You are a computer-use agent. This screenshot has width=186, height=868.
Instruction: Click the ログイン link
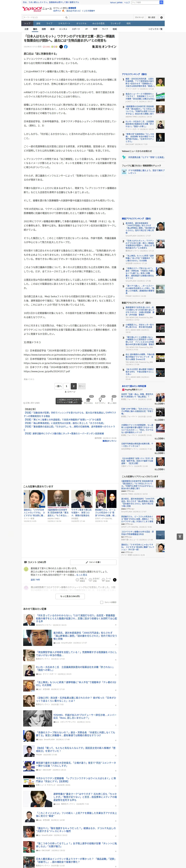pyautogui.click(x=57, y=11)
